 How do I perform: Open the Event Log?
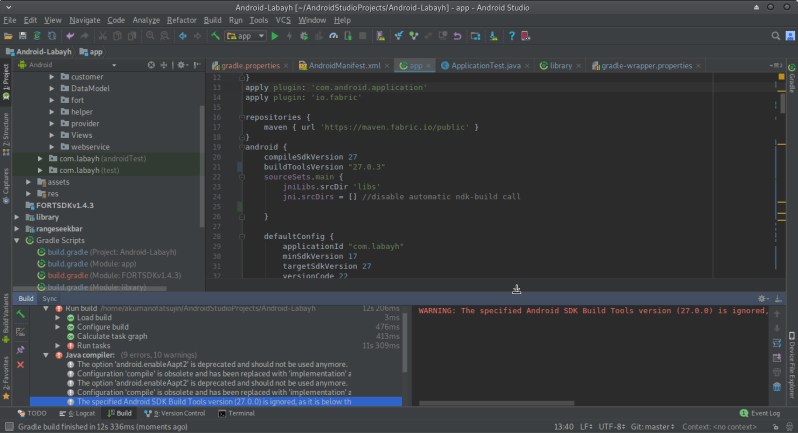click(760, 414)
